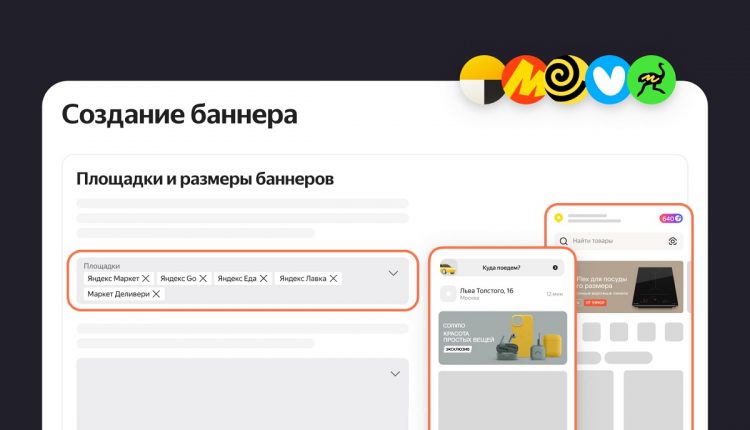Click the Yandex Eda spiral logo

[567, 80]
